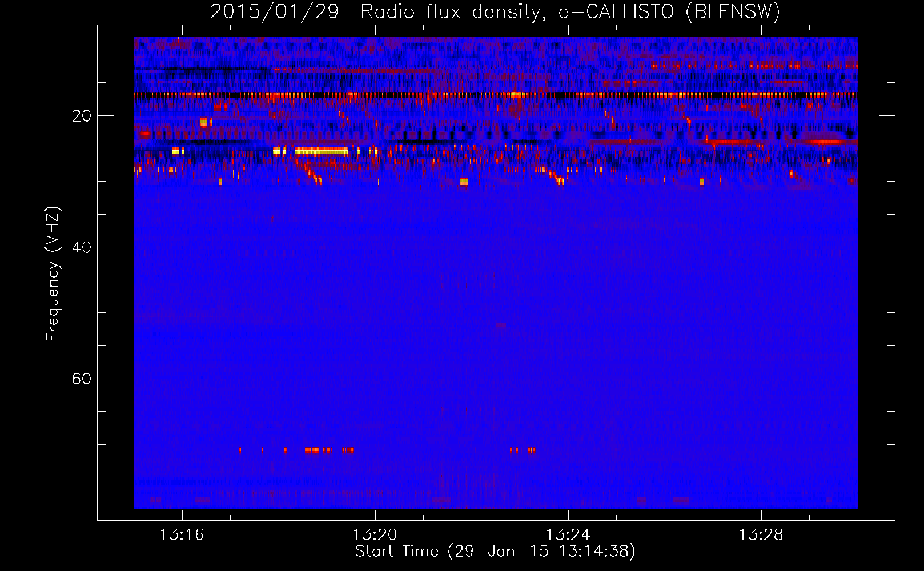This screenshot has width=924, height=571.
Task: Click the 60 MHz frequency tick label
Action: pyautogui.click(x=81, y=379)
